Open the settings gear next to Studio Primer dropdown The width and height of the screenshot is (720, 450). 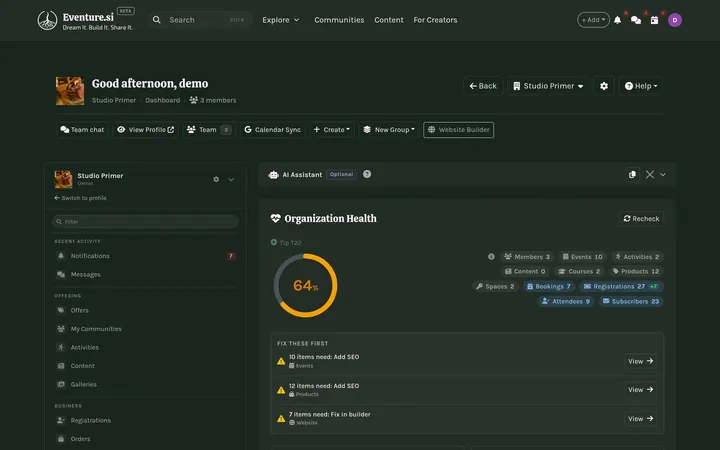click(x=604, y=86)
